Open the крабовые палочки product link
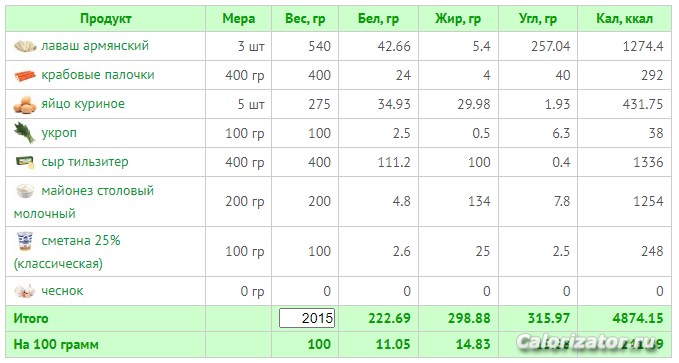The height and width of the screenshot is (363, 679). [x=98, y=75]
